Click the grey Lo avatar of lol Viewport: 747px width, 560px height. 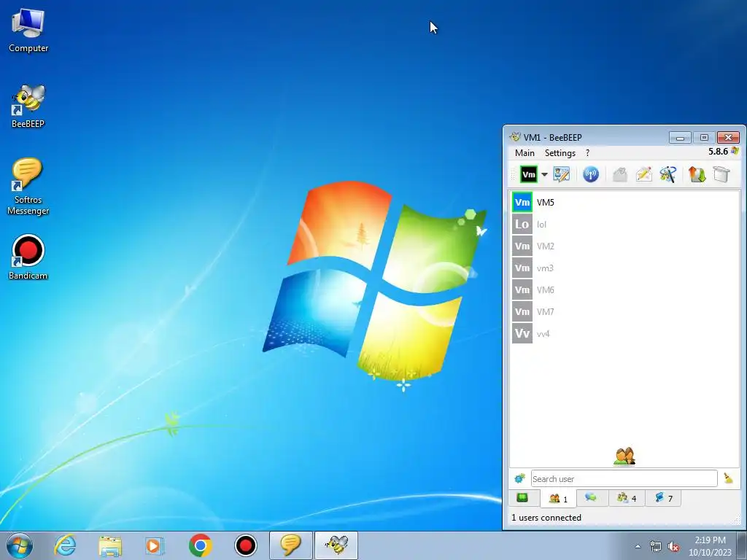click(x=522, y=225)
